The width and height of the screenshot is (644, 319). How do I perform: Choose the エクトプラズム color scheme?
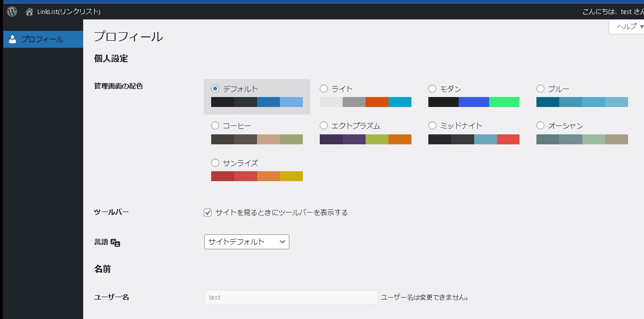[324, 125]
